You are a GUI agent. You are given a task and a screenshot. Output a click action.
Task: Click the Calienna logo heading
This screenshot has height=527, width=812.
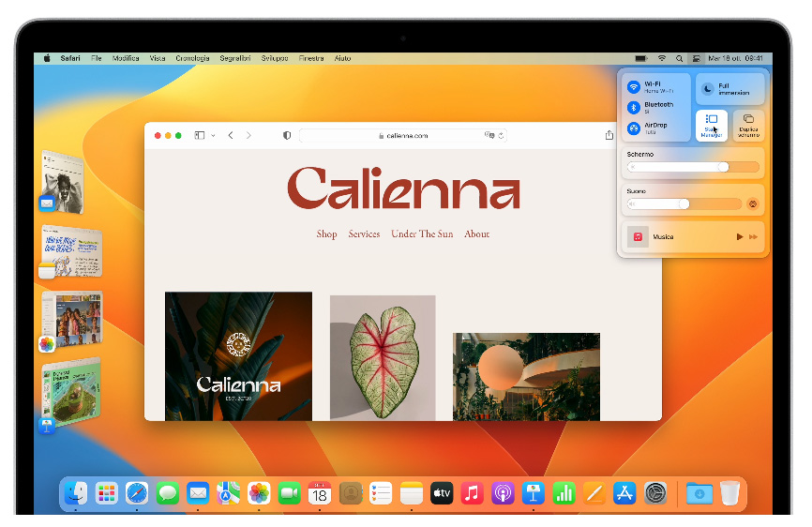click(403, 188)
